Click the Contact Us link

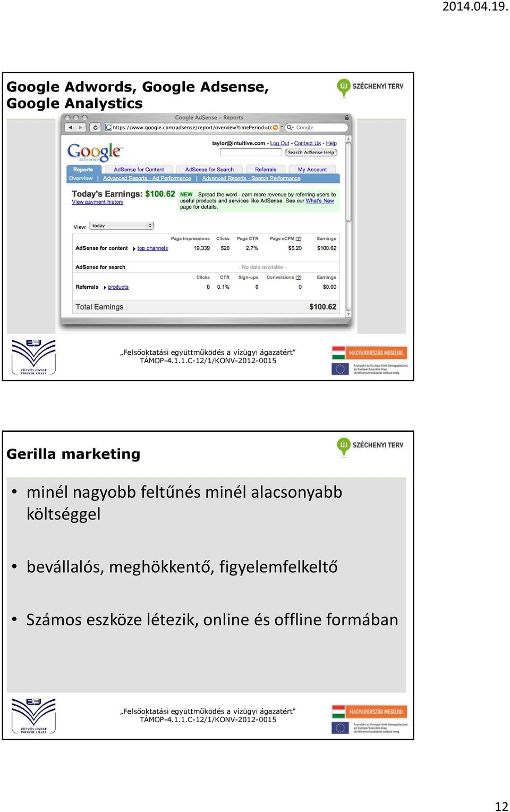coord(308,144)
